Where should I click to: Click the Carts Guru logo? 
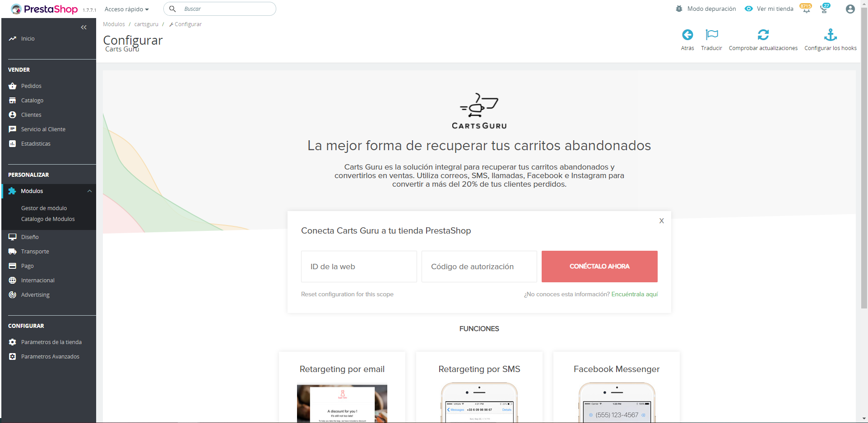(x=479, y=111)
